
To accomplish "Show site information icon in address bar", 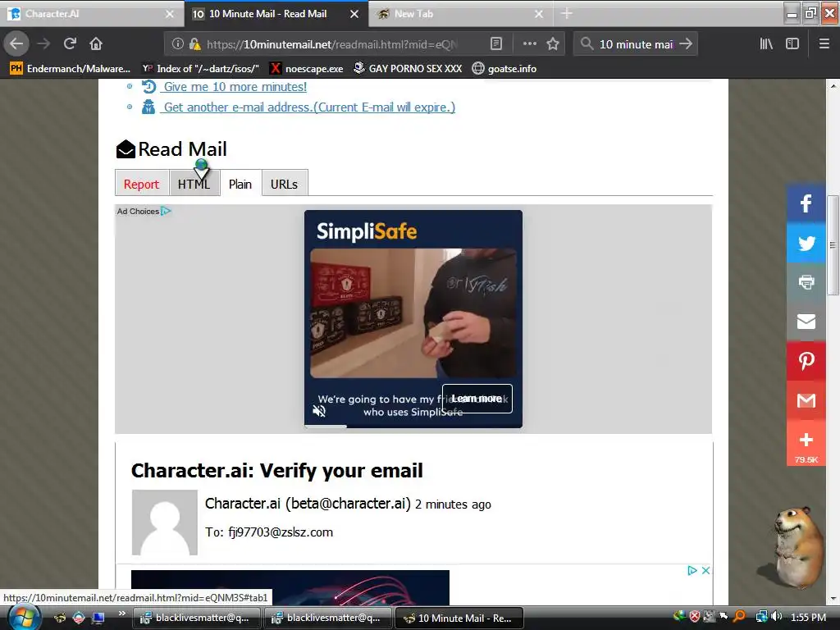I will click(177, 44).
